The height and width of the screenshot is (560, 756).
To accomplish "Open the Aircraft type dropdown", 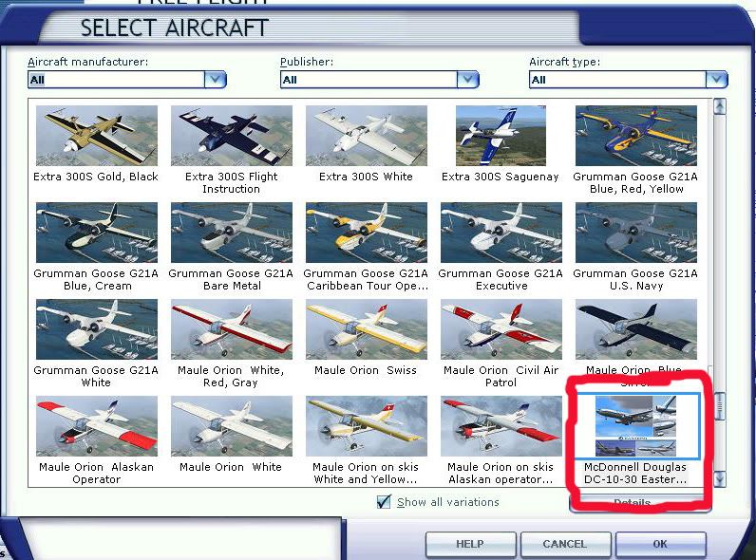I will (x=716, y=80).
